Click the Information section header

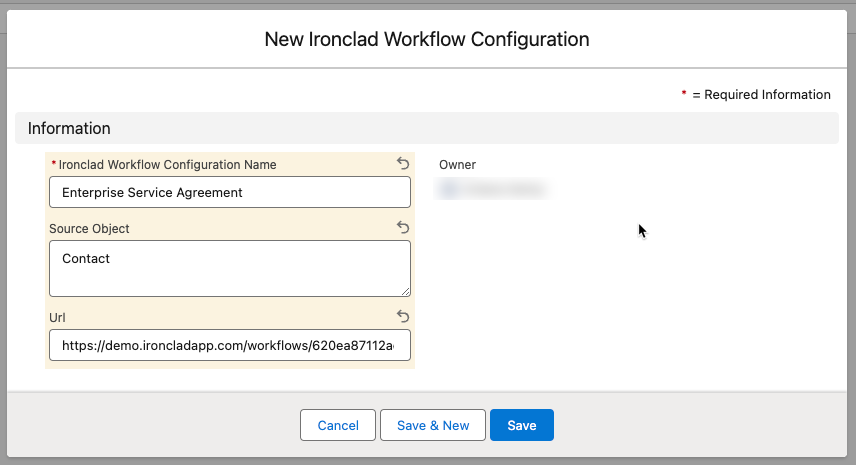tap(427, 128)
